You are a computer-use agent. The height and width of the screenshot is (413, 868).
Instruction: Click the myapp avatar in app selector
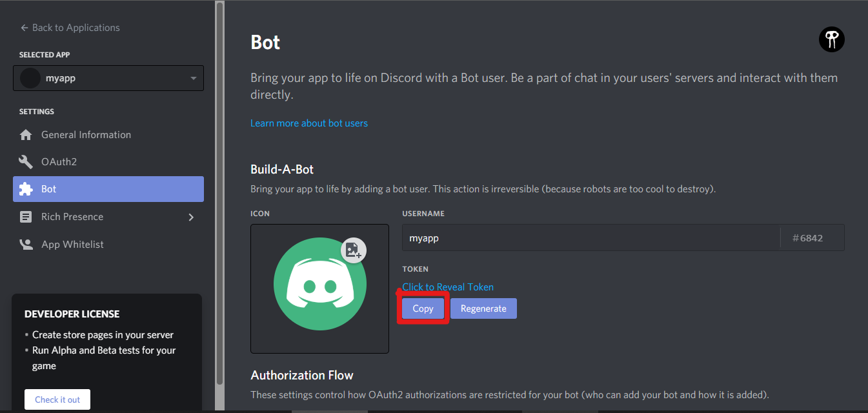point(30,78)
